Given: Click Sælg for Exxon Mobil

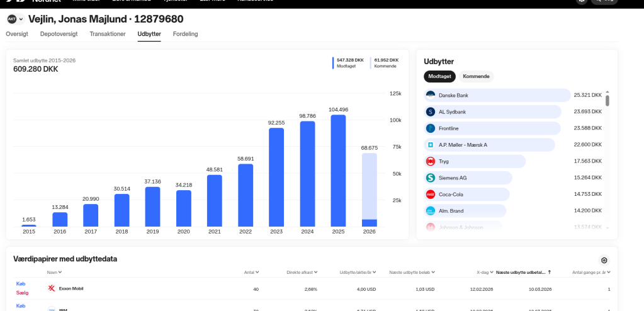Looking at the screenshot, I should click(21, 293).
